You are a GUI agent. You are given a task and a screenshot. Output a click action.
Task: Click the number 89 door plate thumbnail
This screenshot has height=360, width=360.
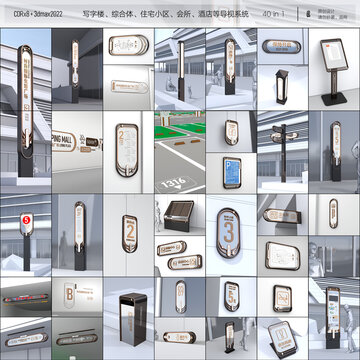180,297
